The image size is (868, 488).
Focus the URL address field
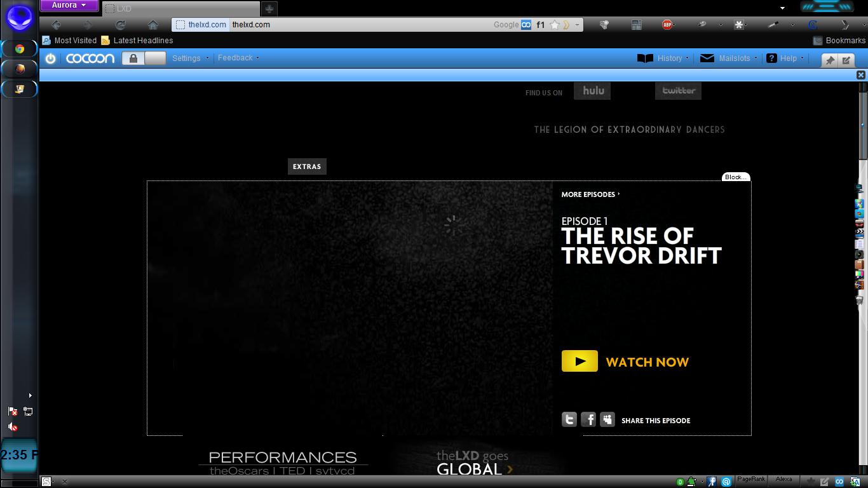pyautogui.click(x=362, y=25)
